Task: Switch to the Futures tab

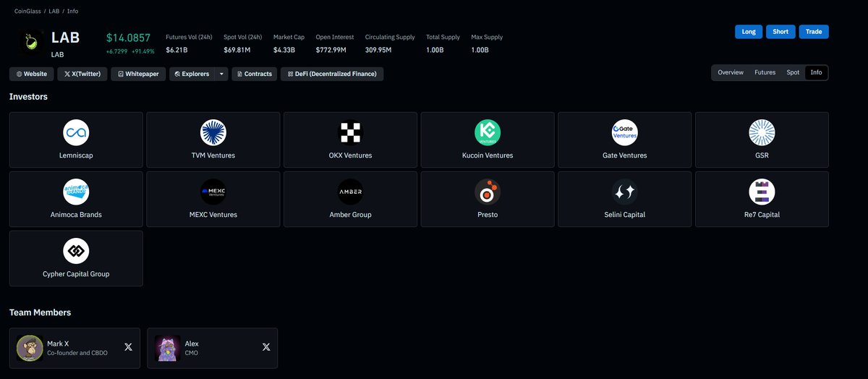Action: tap(765, 72)
